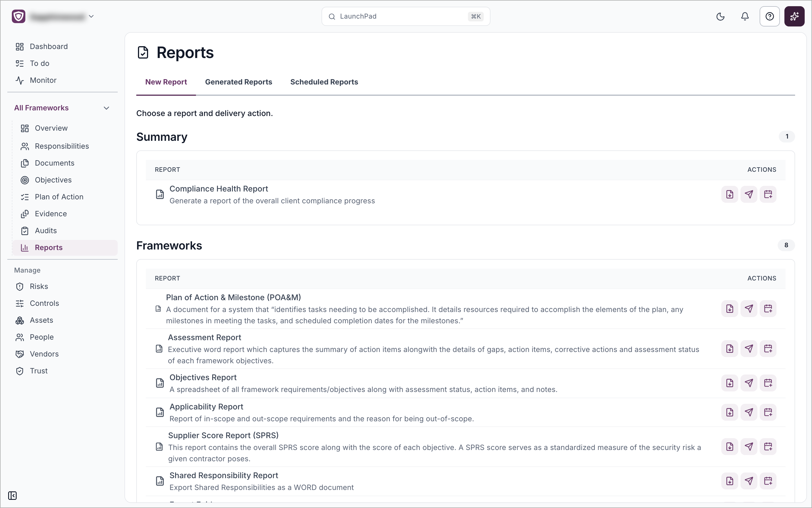This screenshot has width=812, height=508.
Task: Open Assets under Manage
Action: (63, 320)
